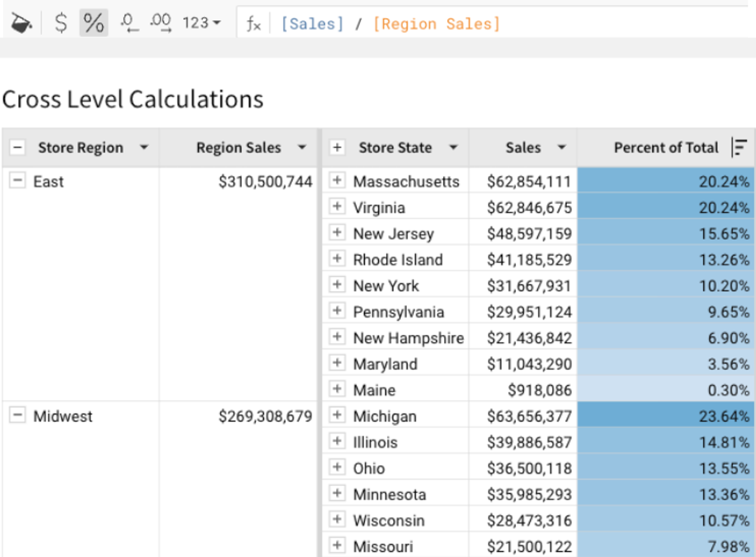The width and height of the screenshot is (756, 557).
Task: Expand the Pennsylvania row
Action: (x=337, y=310)
